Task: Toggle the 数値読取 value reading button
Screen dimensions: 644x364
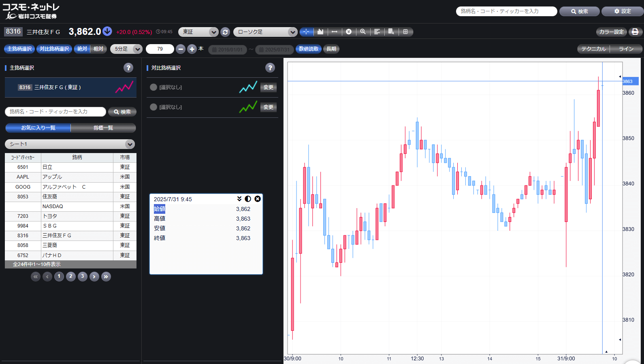Action: [x=309, y=49]
